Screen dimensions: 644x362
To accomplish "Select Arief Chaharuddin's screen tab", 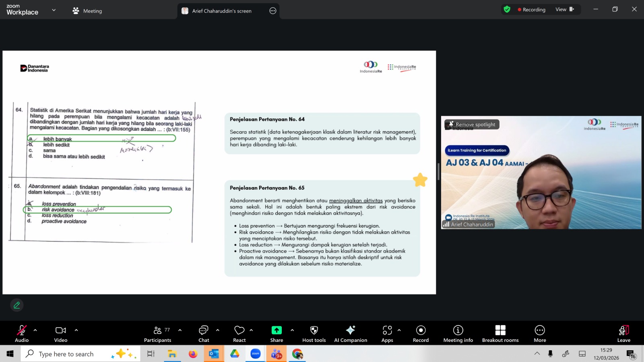I will [222, 11].
